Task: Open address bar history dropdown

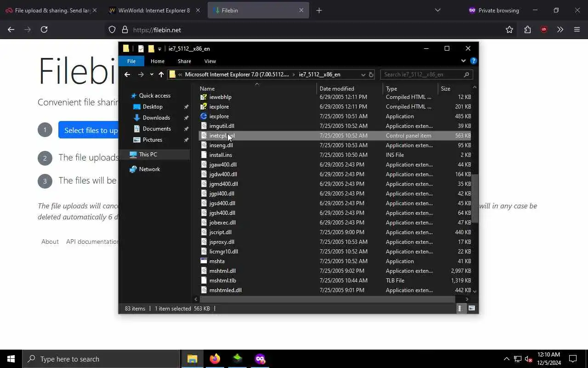Action: tap(363, 75)
